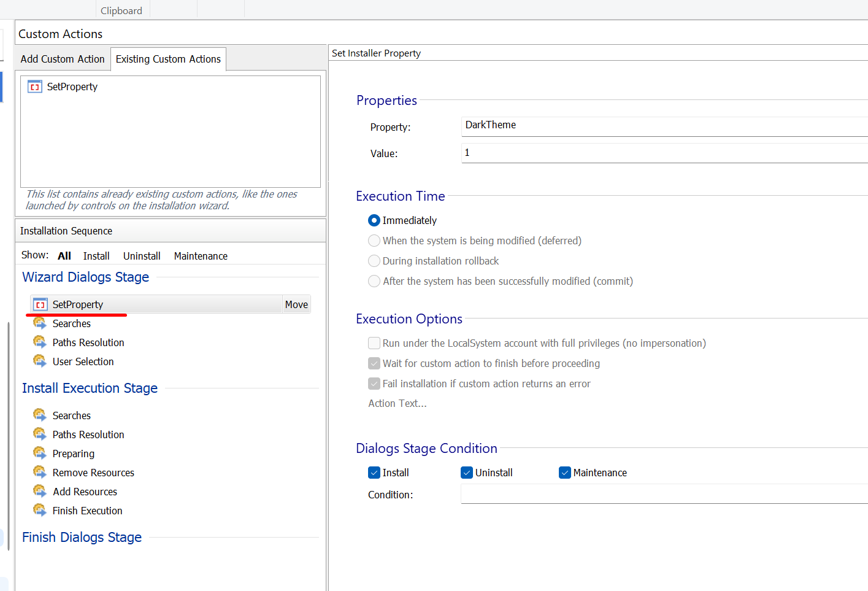Click the Preparing action icon
This screenshot has width=868, height=591.
(40, 454)
